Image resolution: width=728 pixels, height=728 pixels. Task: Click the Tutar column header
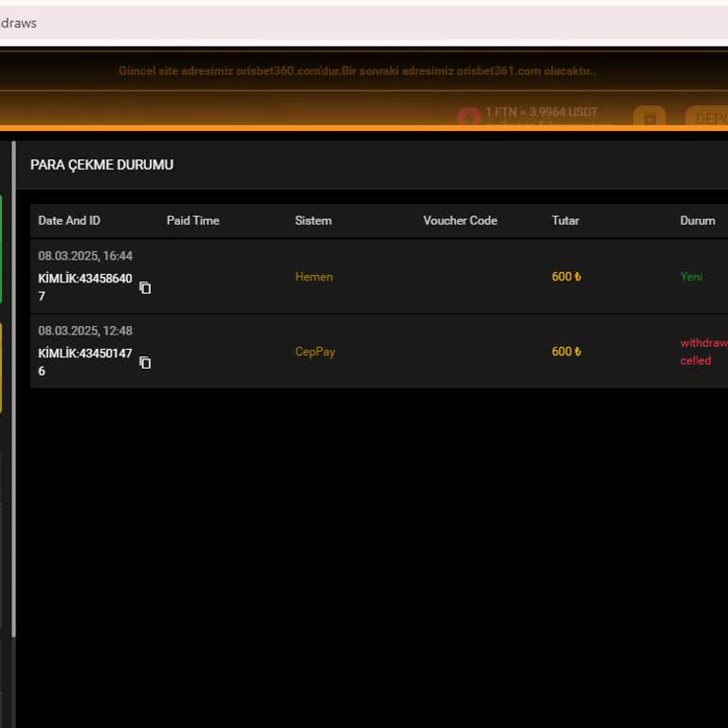click(565, 221)
